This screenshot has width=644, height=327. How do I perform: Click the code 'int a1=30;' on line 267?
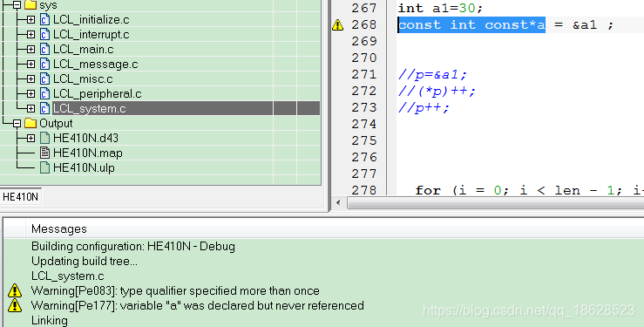pyautogui.click(x=440, y=8)
